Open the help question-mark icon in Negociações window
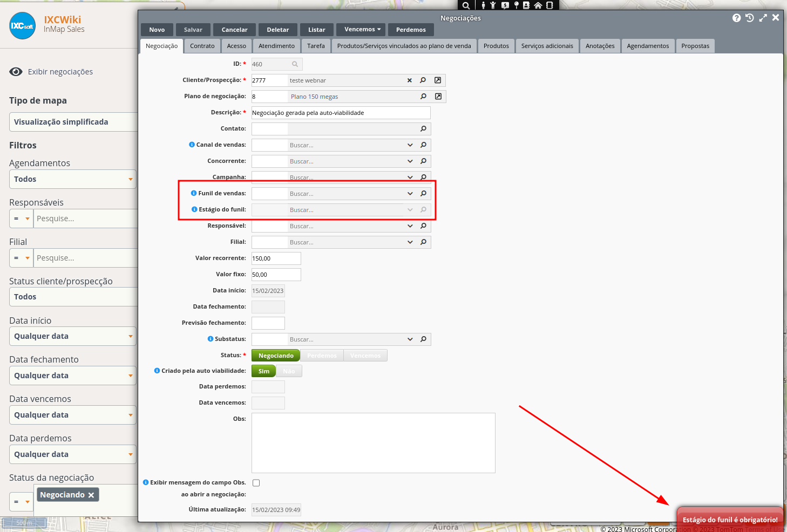 pos(736,18)
